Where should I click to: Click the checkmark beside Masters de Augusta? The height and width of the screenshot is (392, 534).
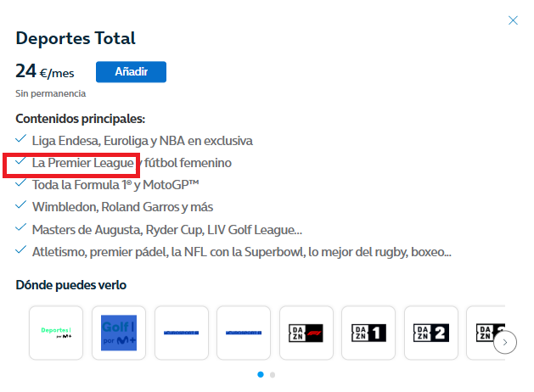20,228
